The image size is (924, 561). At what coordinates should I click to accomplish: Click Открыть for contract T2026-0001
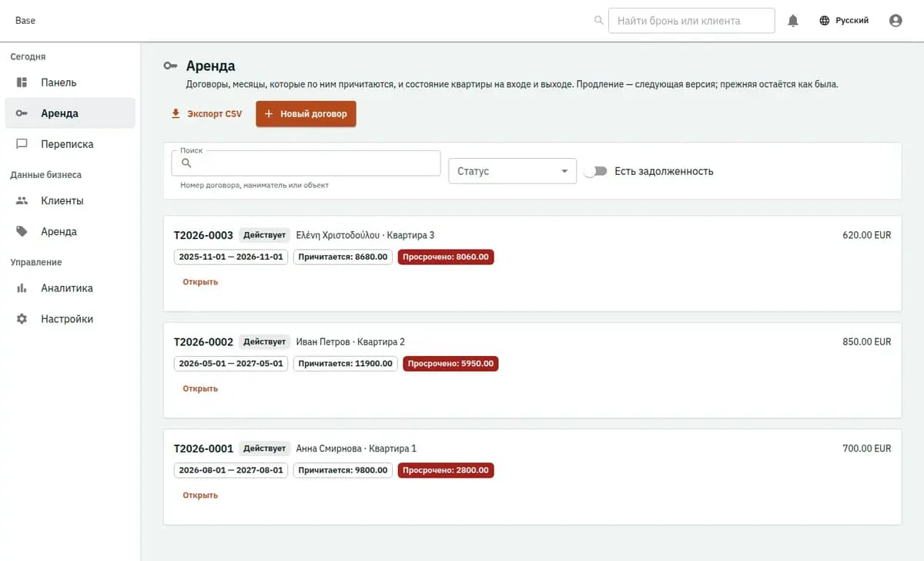(200, 495)
